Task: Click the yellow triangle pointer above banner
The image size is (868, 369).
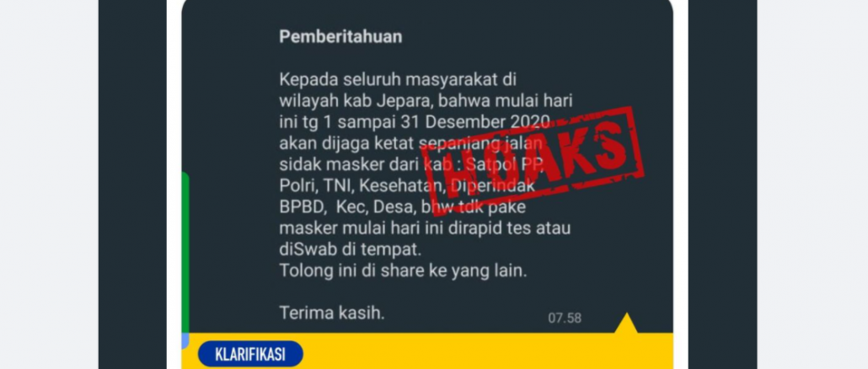Action: (x=626, y=323)
